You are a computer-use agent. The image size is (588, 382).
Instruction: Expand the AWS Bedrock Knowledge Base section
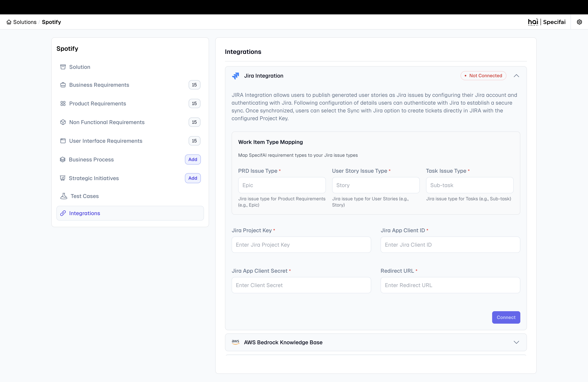(x=516, y=342)
